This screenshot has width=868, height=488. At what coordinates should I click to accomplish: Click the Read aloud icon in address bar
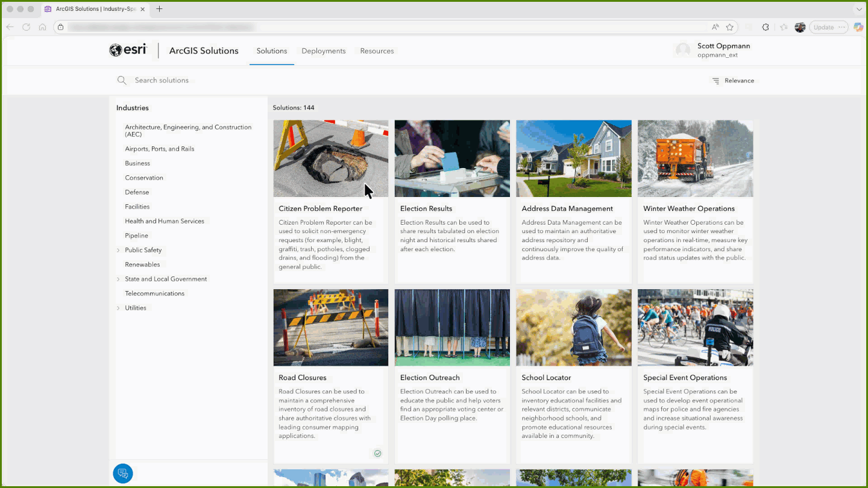715,27
